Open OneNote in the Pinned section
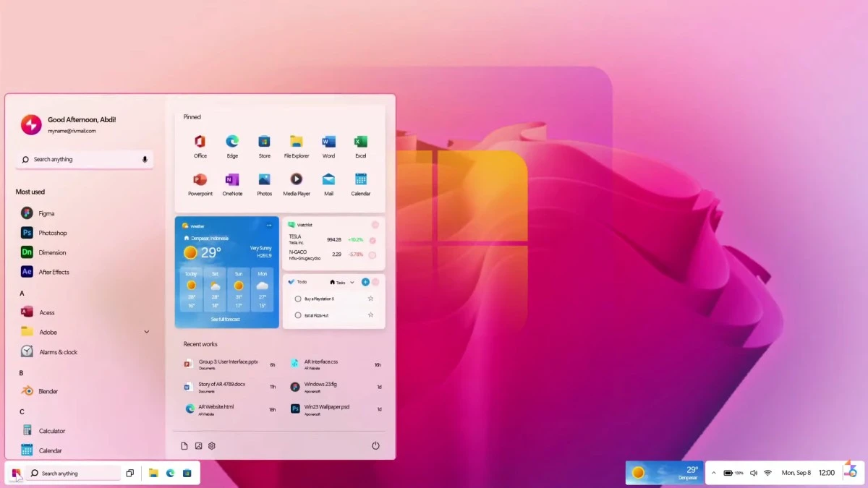This screenshot has height=488, width=868. tap(232, 180)
